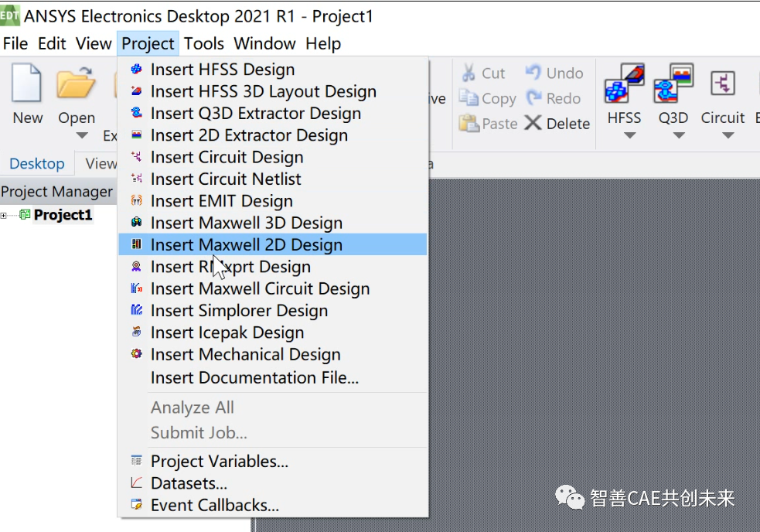This screenshot has width=760, height=532.
Task: Choose Insert Maxwell 2D Design
Action: click(x=273, y=244)
